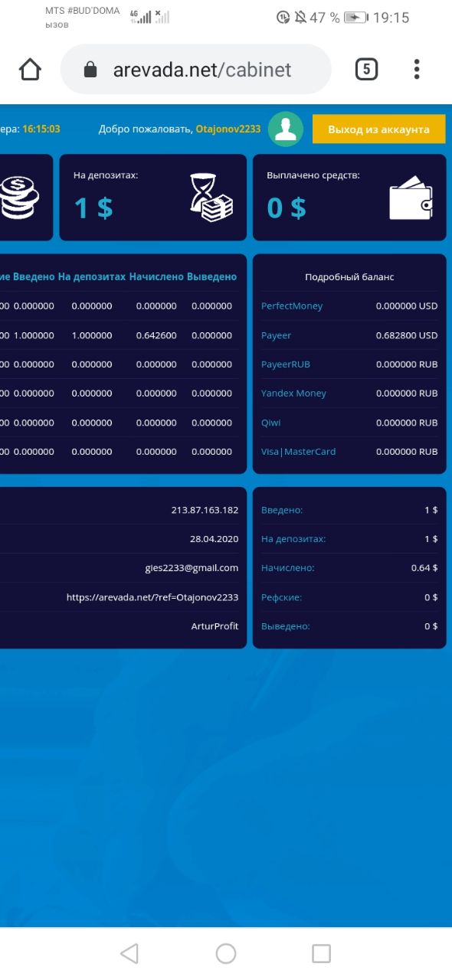This screenshot has width=452, height=980.
Task: Click the Введено column header
Action: (34, 276)
